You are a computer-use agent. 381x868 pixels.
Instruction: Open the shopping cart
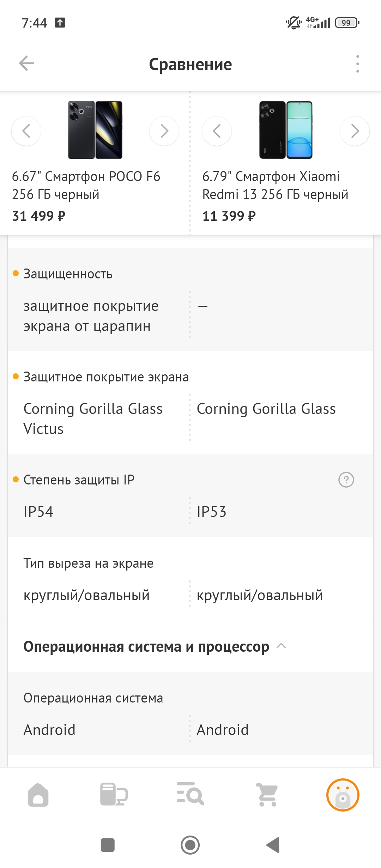[x=267, y=795]
